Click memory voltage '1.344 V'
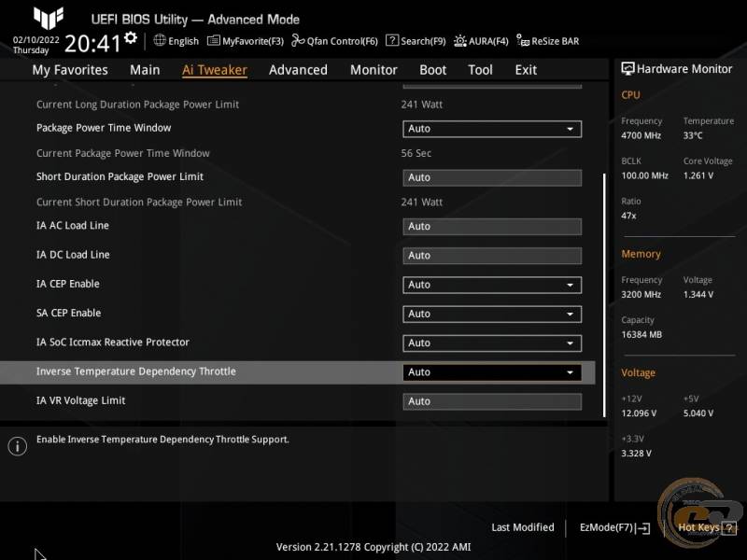 698,295
